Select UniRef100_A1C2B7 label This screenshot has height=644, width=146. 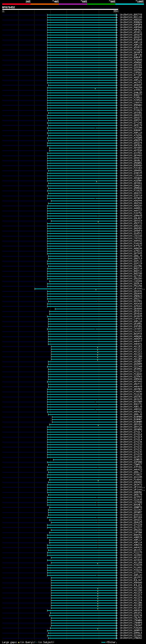131,359
